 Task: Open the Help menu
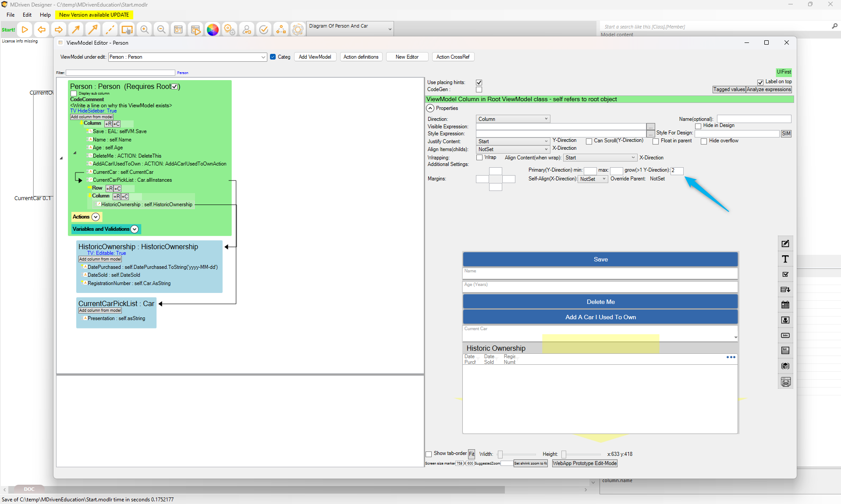coord(45,14)
